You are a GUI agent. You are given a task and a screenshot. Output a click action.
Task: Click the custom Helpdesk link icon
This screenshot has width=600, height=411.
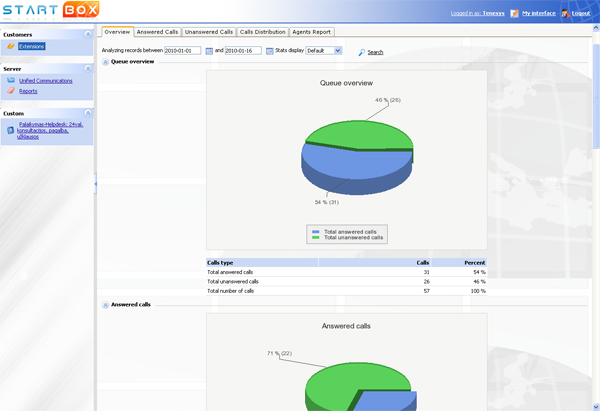click(x=11, y=130)
